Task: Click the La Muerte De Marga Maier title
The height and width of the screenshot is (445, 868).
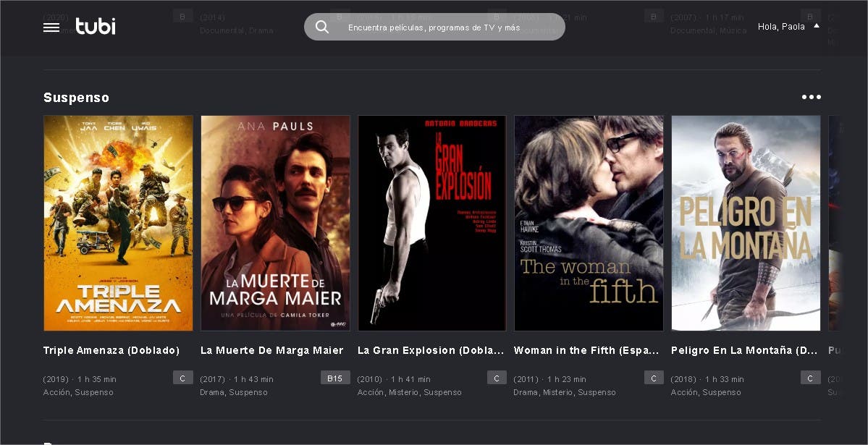Action: click(271, 350)
